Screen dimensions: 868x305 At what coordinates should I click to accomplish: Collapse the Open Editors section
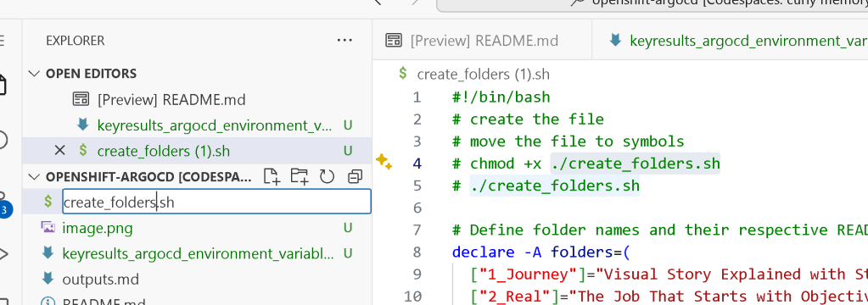pos(35,74)
